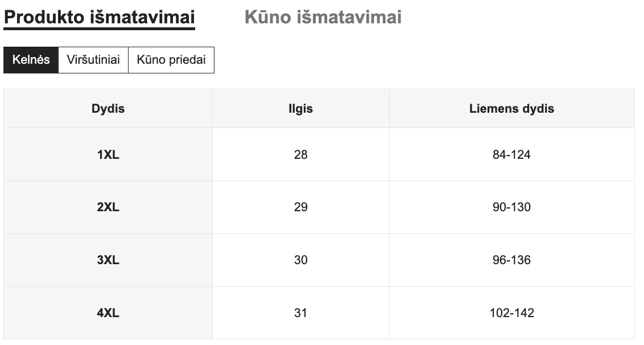Image resolution: width=644 pixels, height=345 pixels.
Task: Click the 3XL length value 30
Action: pos(300,260)
